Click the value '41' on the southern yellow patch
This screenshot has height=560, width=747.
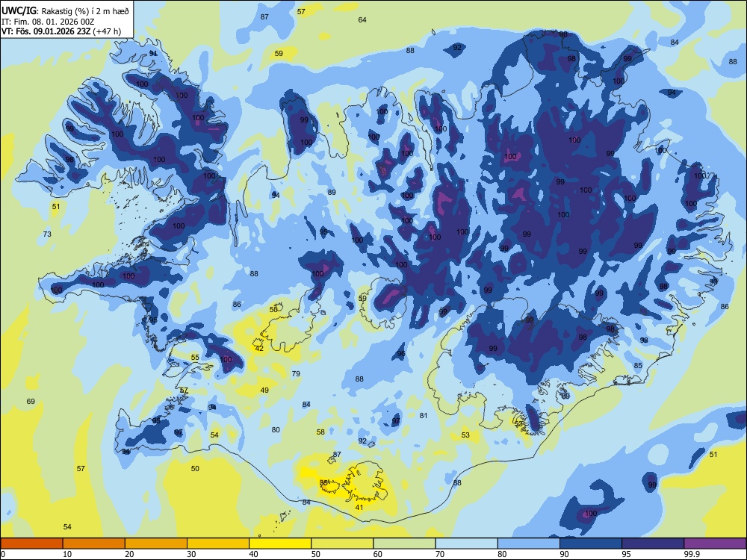tap(359, 507)
